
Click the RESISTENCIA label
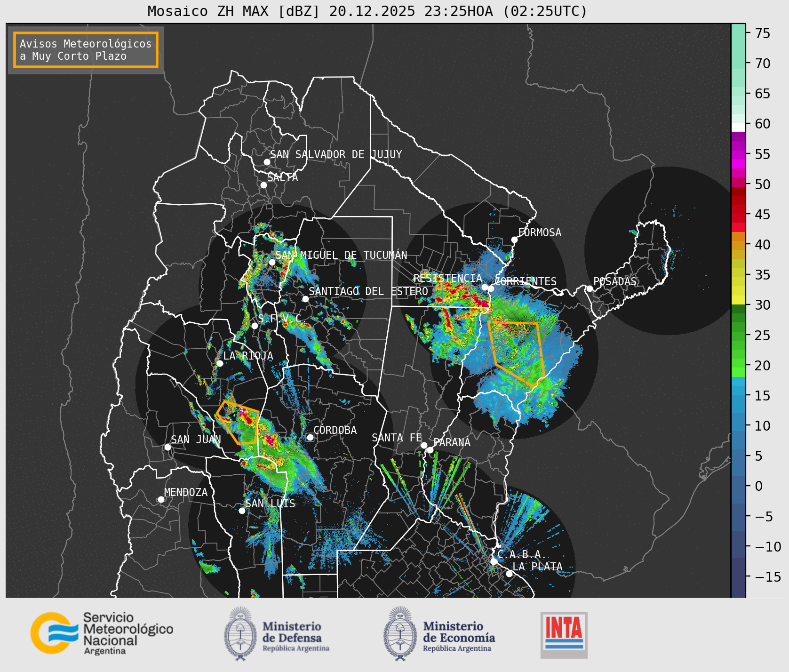click(448, 278)
